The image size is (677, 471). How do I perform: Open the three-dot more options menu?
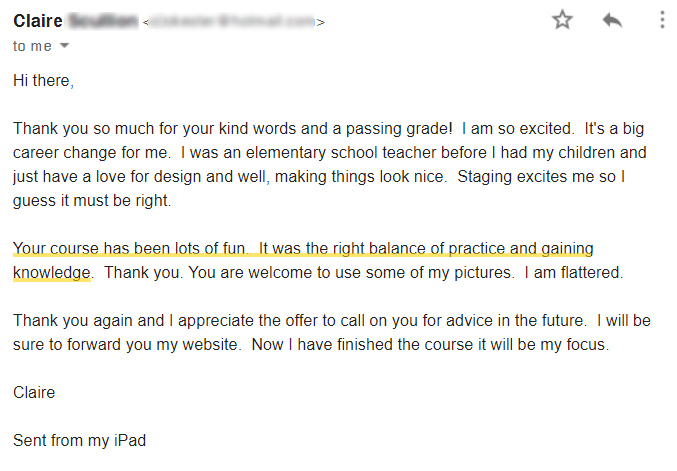click(x=662, y=20)
